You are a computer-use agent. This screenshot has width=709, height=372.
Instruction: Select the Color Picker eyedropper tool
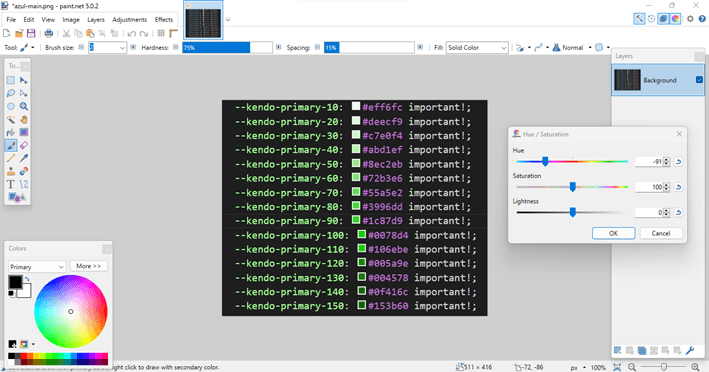(24, 158)
